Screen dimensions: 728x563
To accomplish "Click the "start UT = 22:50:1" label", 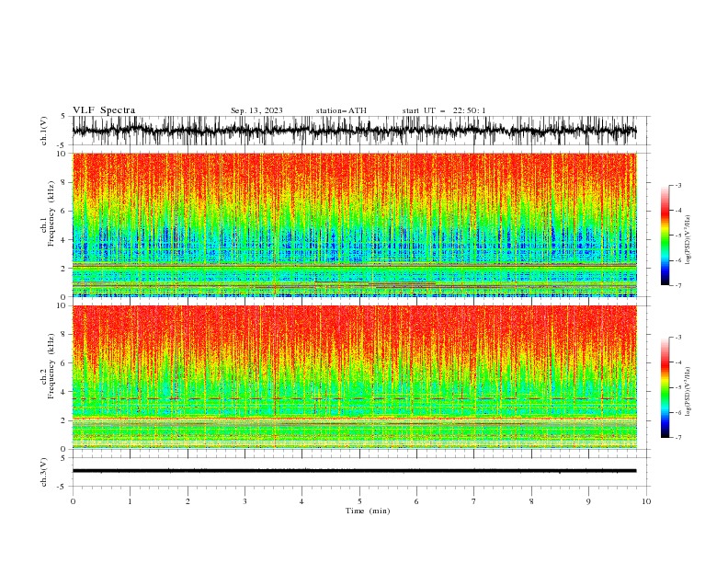I will click(x=444, y=110).
